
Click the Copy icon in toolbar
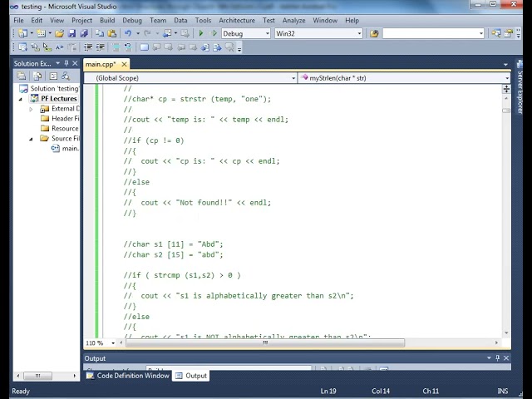point(100,33)
